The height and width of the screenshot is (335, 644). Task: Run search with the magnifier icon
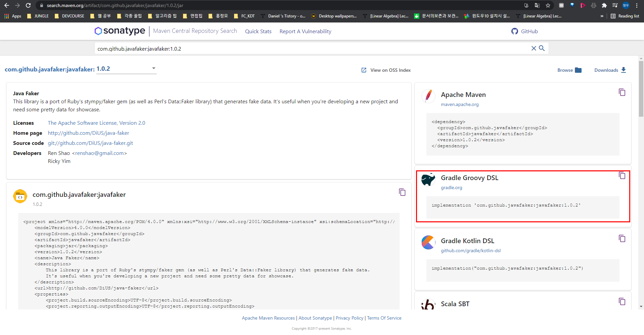[x=542, y=48]
